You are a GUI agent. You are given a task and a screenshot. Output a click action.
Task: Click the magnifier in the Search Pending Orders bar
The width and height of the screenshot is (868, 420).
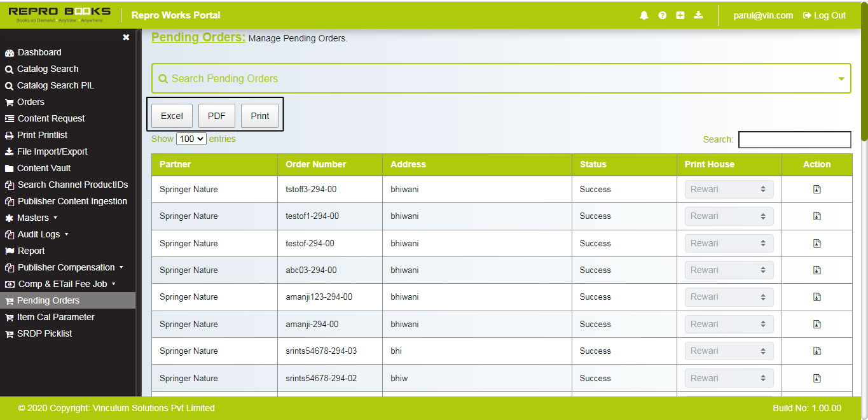coord(163,78)
